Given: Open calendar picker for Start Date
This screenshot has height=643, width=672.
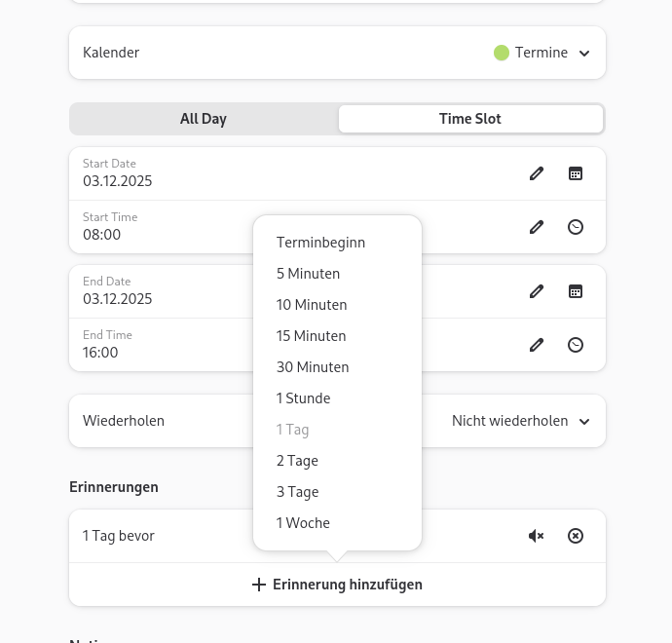Looking at the screenshot, I should (576, 173).
